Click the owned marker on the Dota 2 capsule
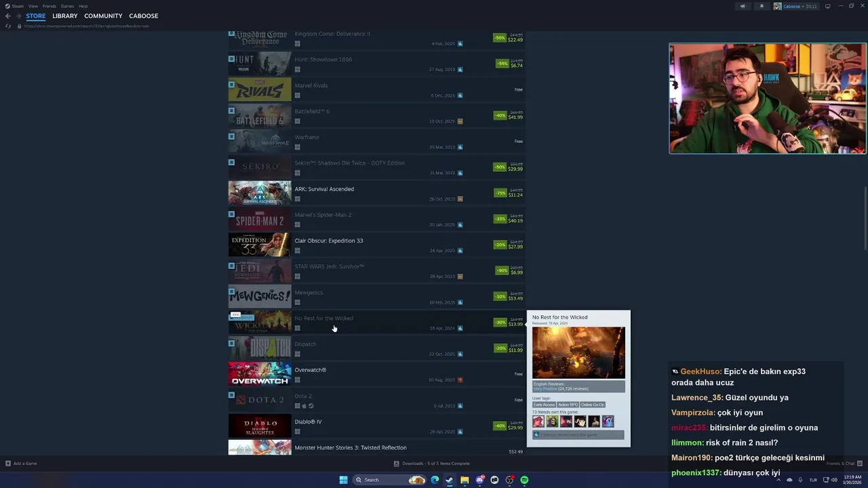868x488 pixels. [x=231, y=395]
